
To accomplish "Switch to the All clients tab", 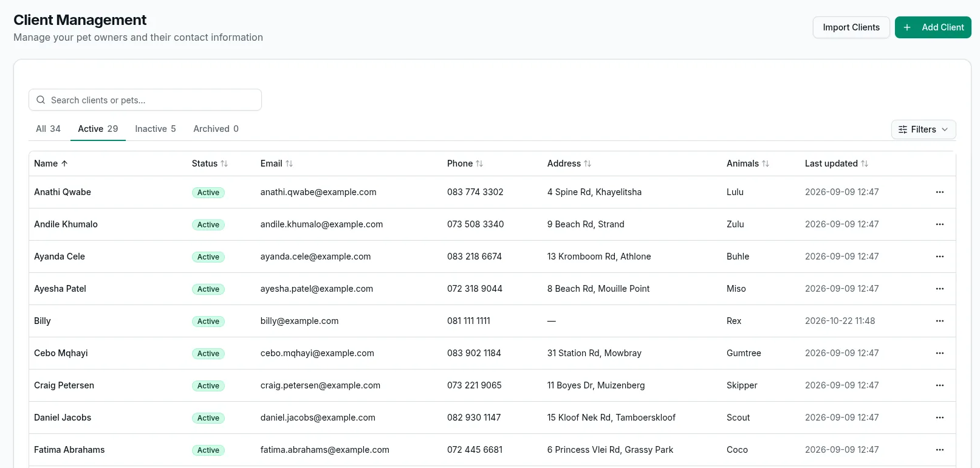I will click(48, 129).
